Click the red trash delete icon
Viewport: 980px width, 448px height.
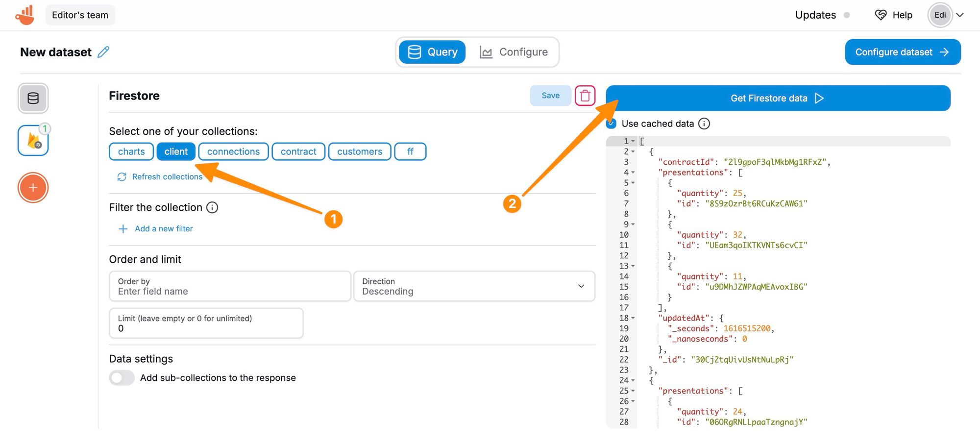pyautogui.click(x=585, y=96)
